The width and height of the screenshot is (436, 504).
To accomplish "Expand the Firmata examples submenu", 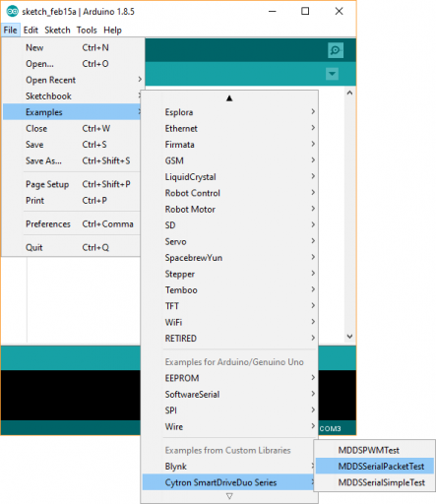I will coord(229,145).
